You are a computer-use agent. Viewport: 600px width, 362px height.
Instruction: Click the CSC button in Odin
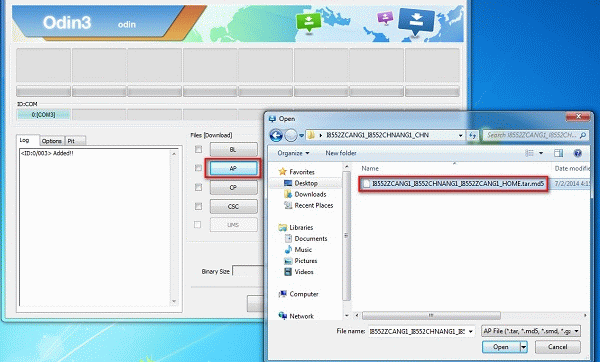[233, 206]
